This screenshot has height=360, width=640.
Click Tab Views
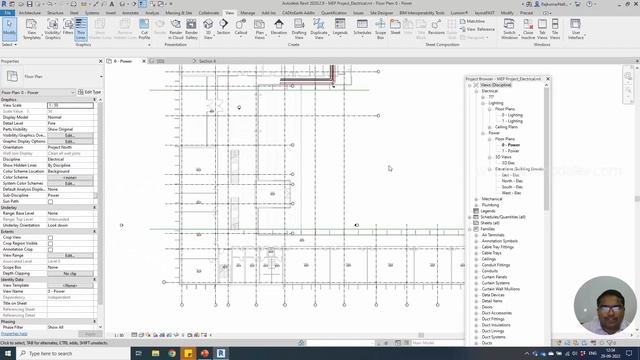click(x=542, y=29)
